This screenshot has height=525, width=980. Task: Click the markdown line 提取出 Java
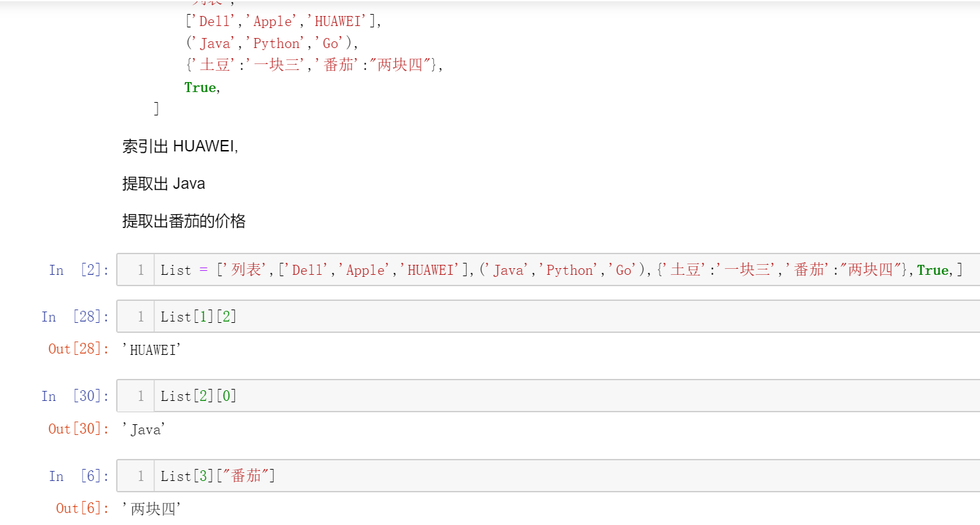pyautogui.click(x=164, y=183)
